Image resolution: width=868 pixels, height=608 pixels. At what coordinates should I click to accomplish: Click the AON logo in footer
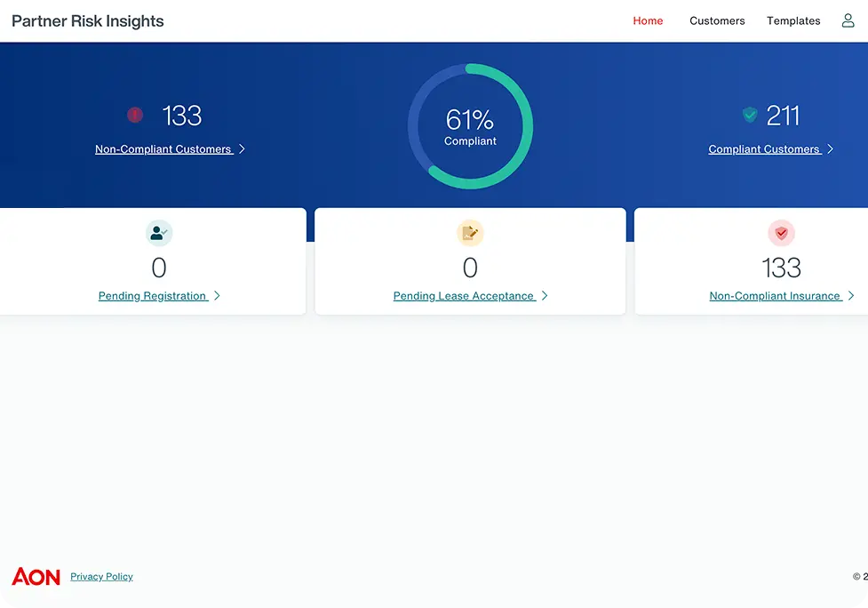36,576
